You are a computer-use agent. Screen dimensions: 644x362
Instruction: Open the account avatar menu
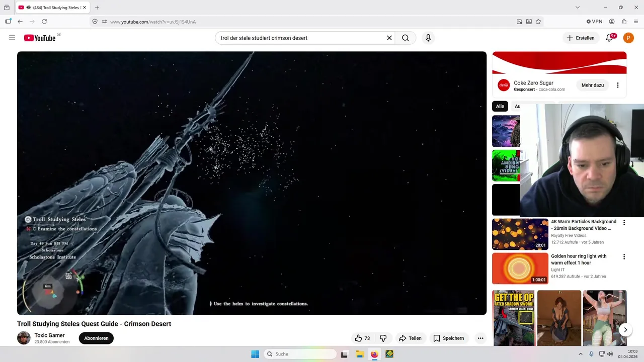click(x=628, y=38)
